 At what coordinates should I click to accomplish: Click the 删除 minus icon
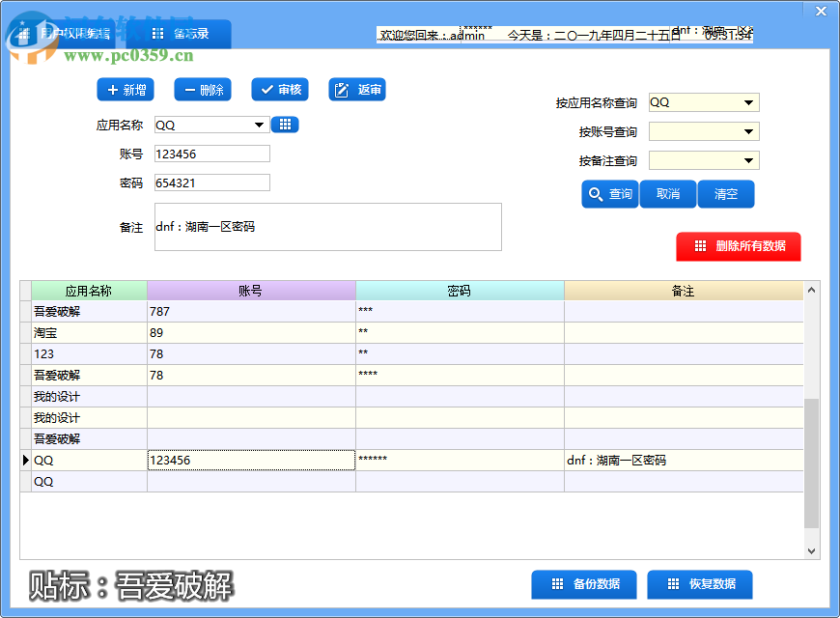pos(191,90)
